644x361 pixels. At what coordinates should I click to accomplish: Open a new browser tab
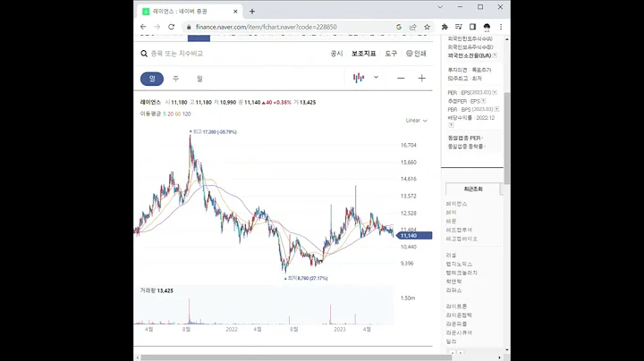pyautogui.click(x=252, y=12)
